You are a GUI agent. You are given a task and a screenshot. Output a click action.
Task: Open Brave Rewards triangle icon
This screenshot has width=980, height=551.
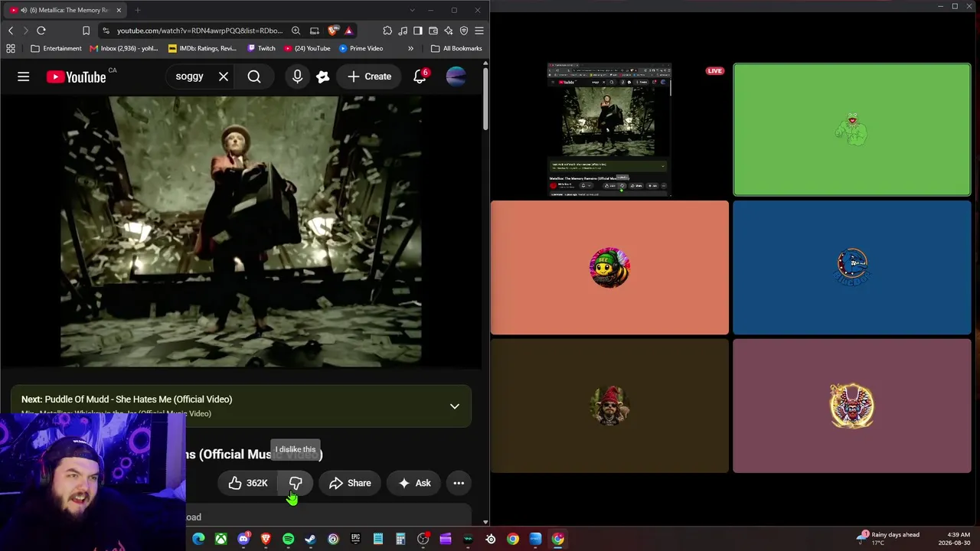(349, 31)
